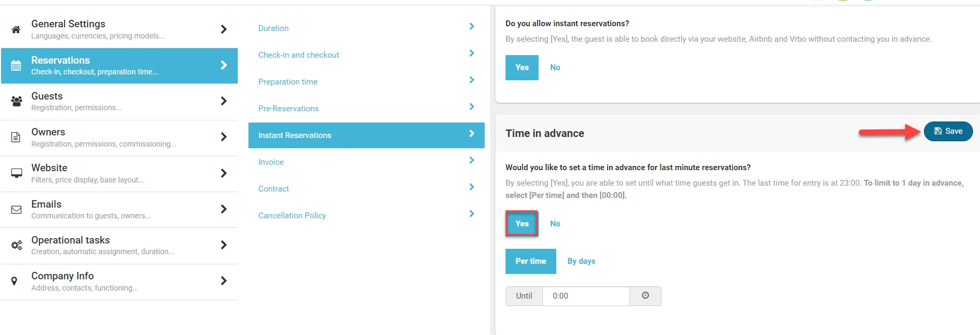
Task: Click the Reservations calendar icon
Action: [x=16, y=65]
